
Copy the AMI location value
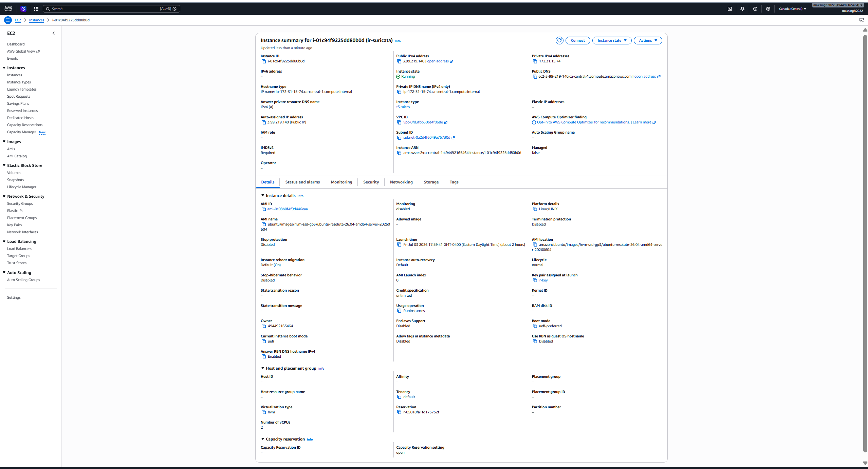[535, 245]
